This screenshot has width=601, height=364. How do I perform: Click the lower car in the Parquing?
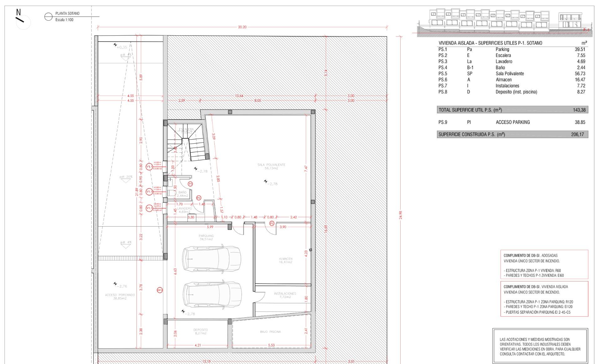pos(212,295)
